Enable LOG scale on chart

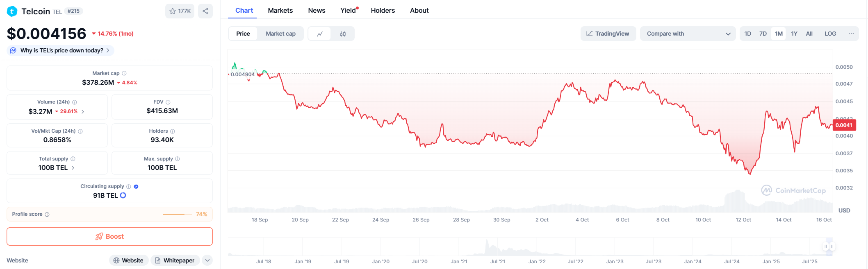pyautogui.click(x=830, y=34)
